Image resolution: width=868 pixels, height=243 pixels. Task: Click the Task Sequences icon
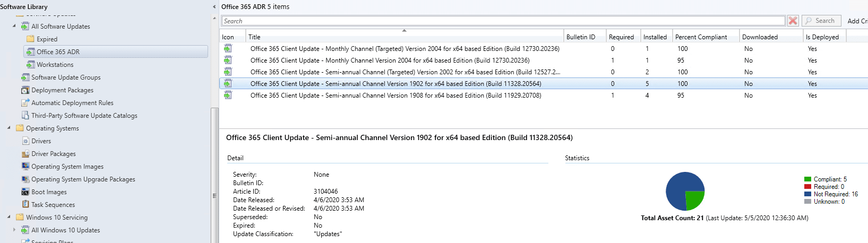pyautogui.click(x=25, y=205)
